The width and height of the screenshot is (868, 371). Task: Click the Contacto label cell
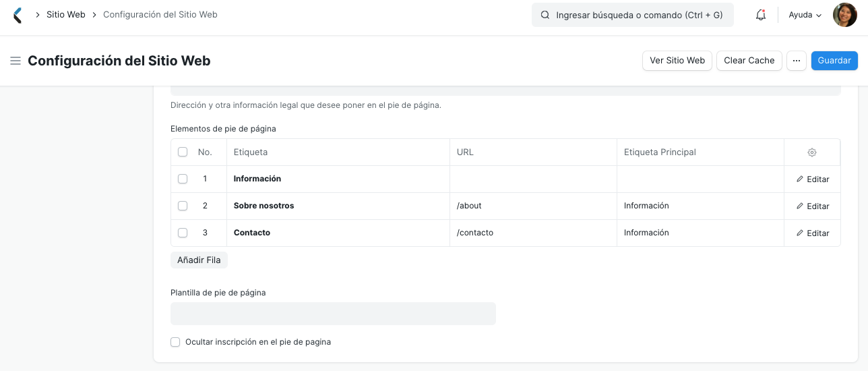click(338, 233)
